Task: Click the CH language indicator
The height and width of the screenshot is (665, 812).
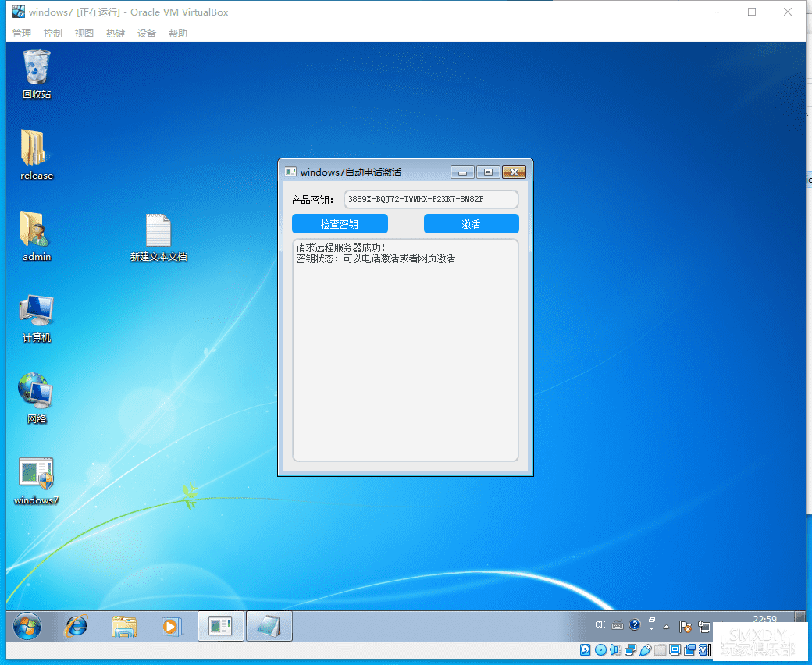Action: [x=600, y=625]
